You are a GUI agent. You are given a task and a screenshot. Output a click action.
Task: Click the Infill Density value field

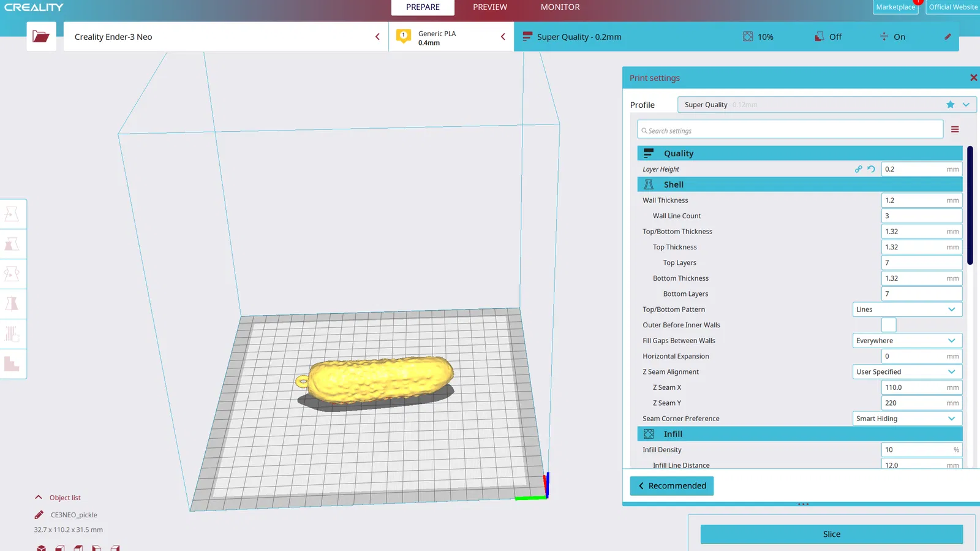point(922,450)
